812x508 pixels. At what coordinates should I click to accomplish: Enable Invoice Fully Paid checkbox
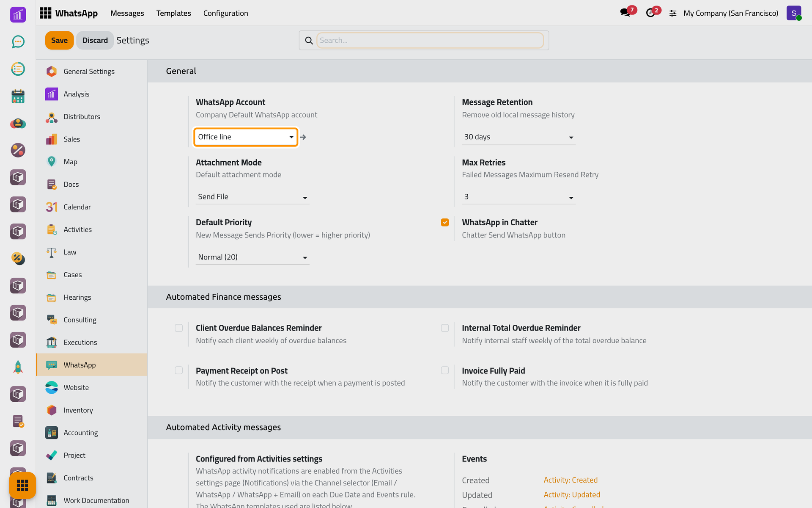tap(445, 370)
